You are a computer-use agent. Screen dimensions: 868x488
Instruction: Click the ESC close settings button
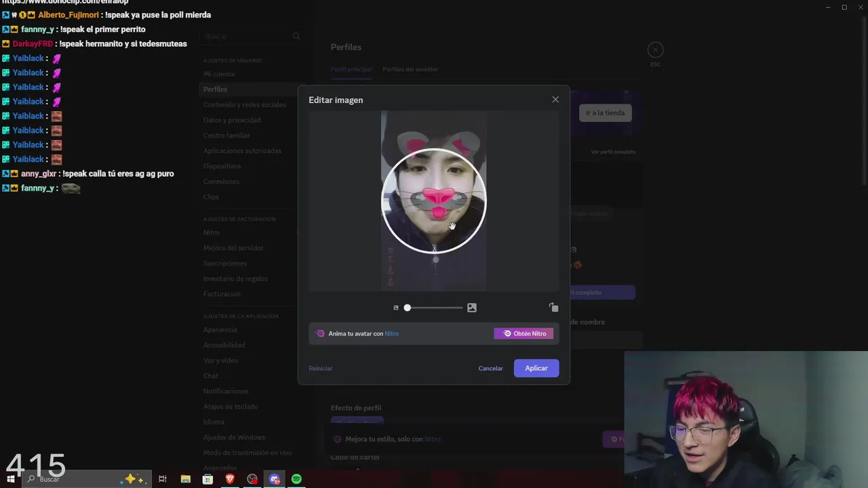[655, 49]
